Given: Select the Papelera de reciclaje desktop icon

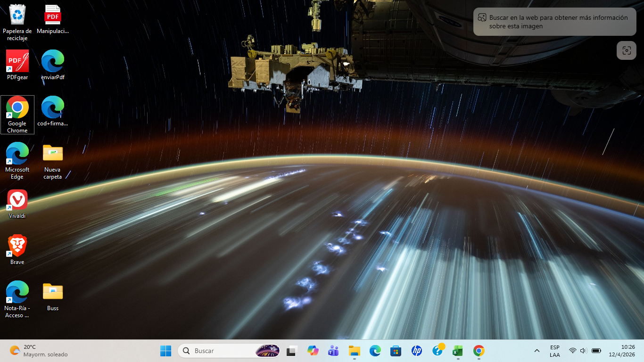Looking at the screenshot, I should click(17, 23).
